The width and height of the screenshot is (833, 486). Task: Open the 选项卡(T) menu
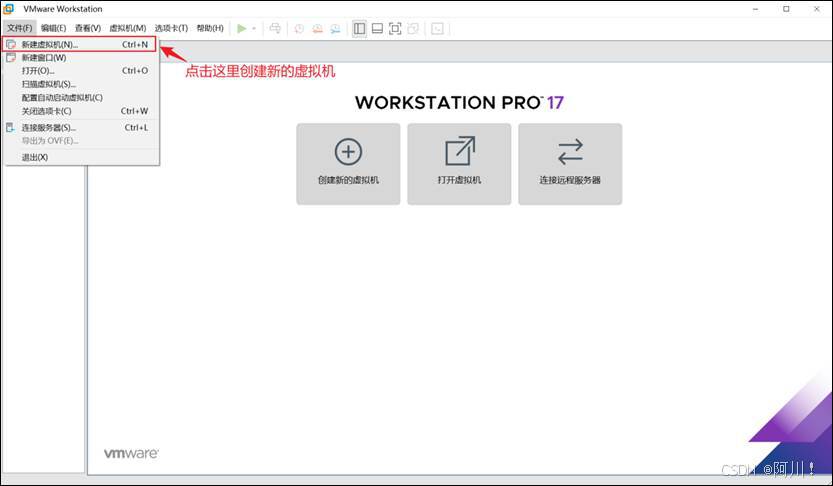[x=171, y=28]
